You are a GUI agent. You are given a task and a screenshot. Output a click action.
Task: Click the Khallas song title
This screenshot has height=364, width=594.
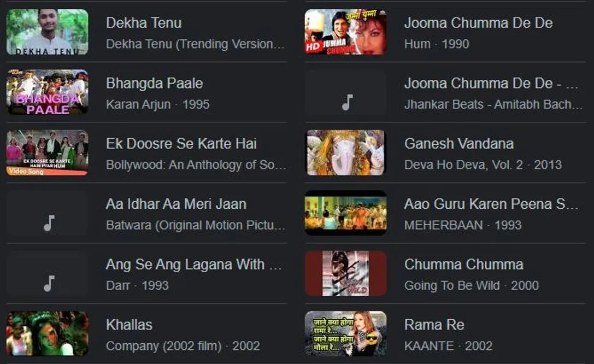(129, 325)
